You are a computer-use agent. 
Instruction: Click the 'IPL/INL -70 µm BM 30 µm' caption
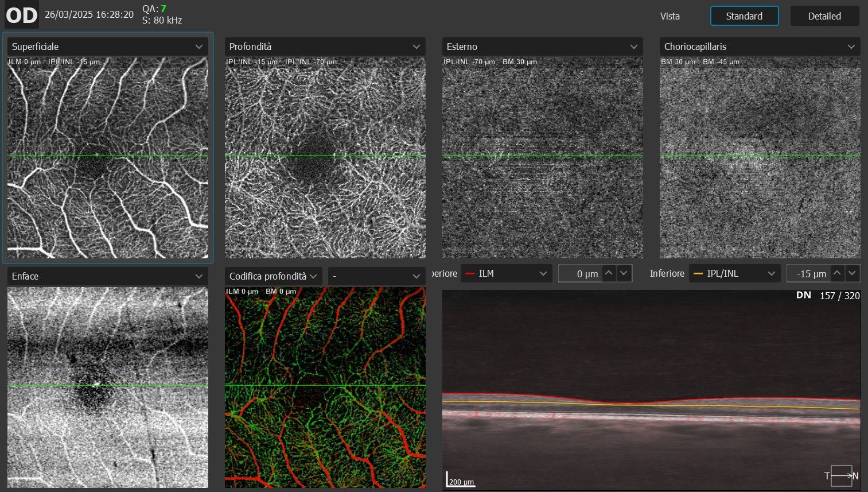coord(490,61)
